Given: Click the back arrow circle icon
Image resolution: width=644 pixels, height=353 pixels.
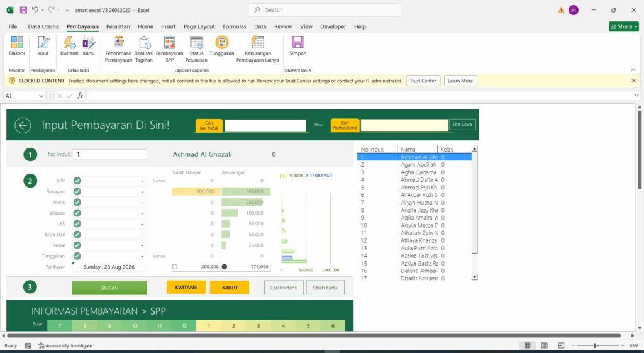Looking at the screenshot, I should [23, 125].
